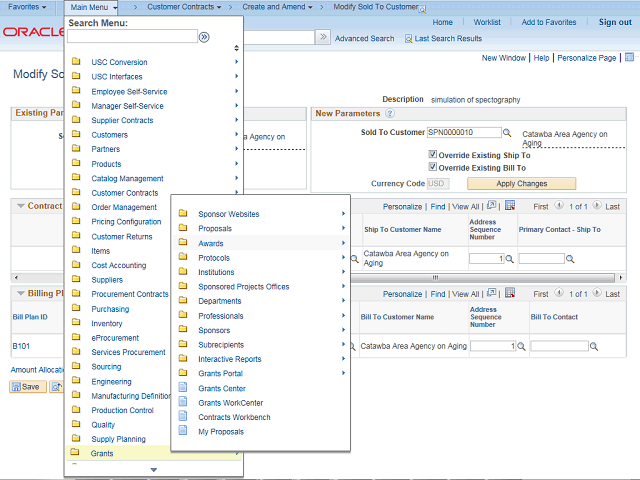This screenshot has width=640, height=480.
Task: Toggle the Last Search Results checkbox
Action: tap(409, 39)
